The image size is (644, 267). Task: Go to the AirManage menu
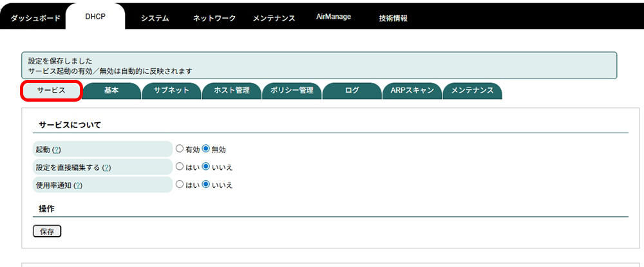click(x=334, y=17)
